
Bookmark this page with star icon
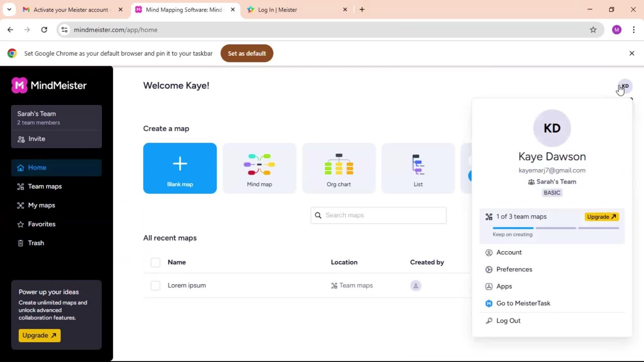593,30
